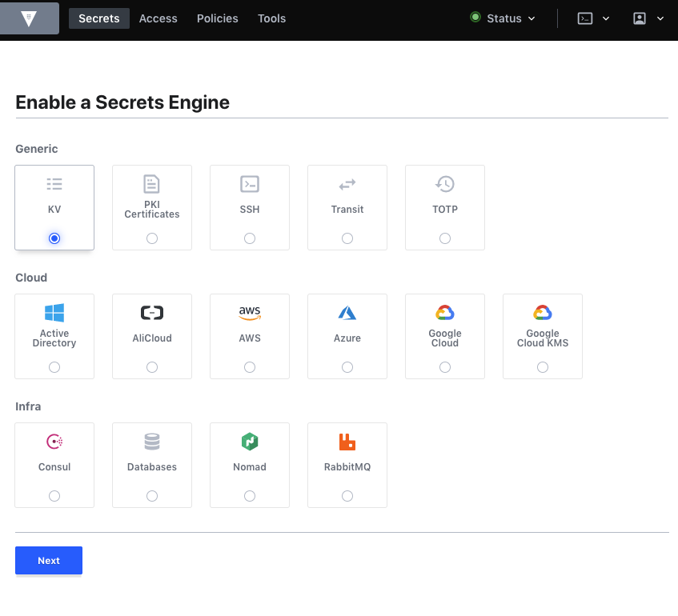Click the Databases cylinder icon
Image resolution: width=678 pixels, height=616 pixels.
coord(152,442)
